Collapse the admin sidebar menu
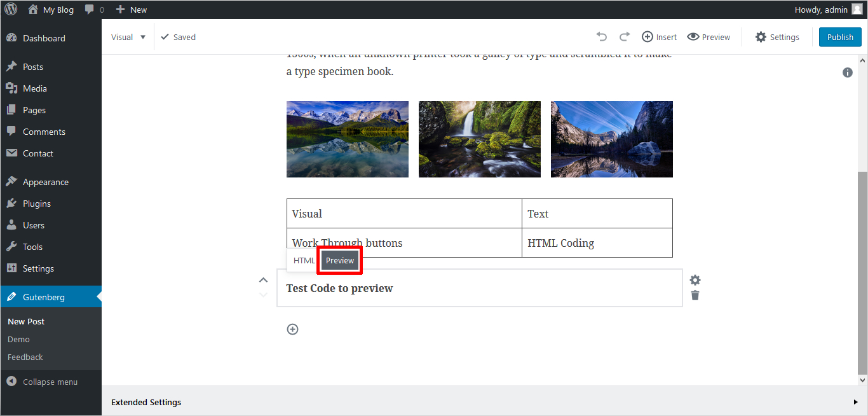Screen dimensions: 868x416 pyautogui.click(x=42, y=382)
